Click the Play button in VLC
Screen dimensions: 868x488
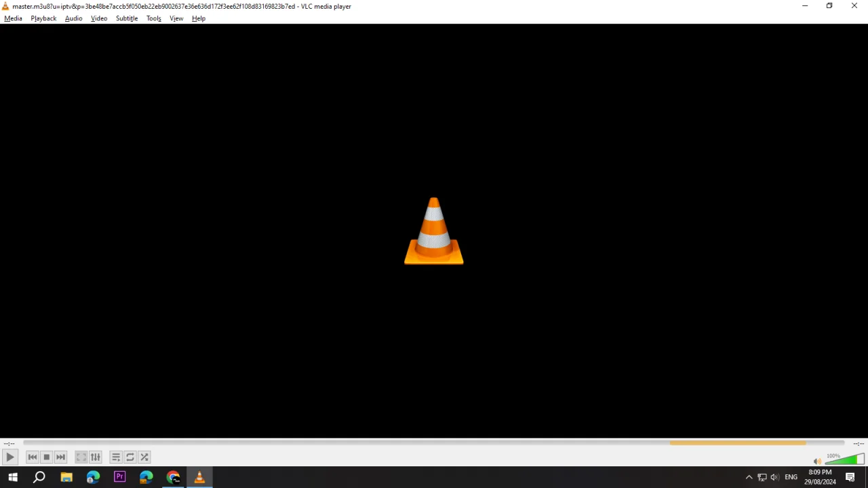9,457
